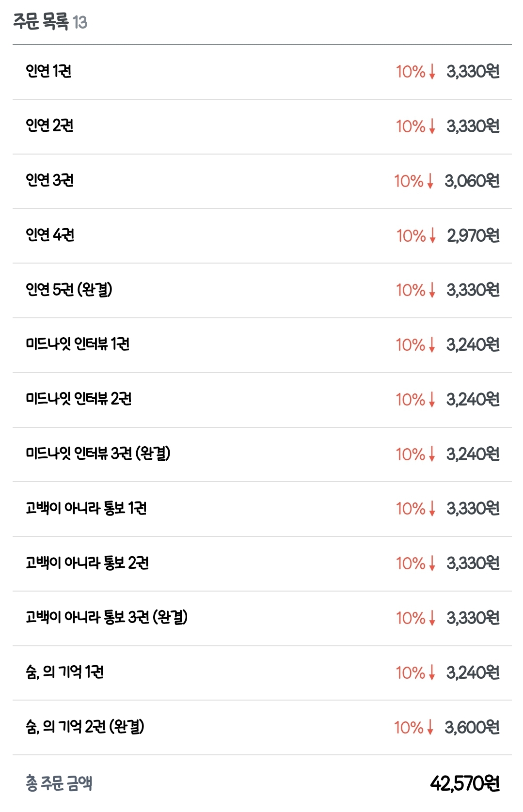The image size is (523, 812).
Task: Open the 인연 1권 order item
Action: click(48, 71)
